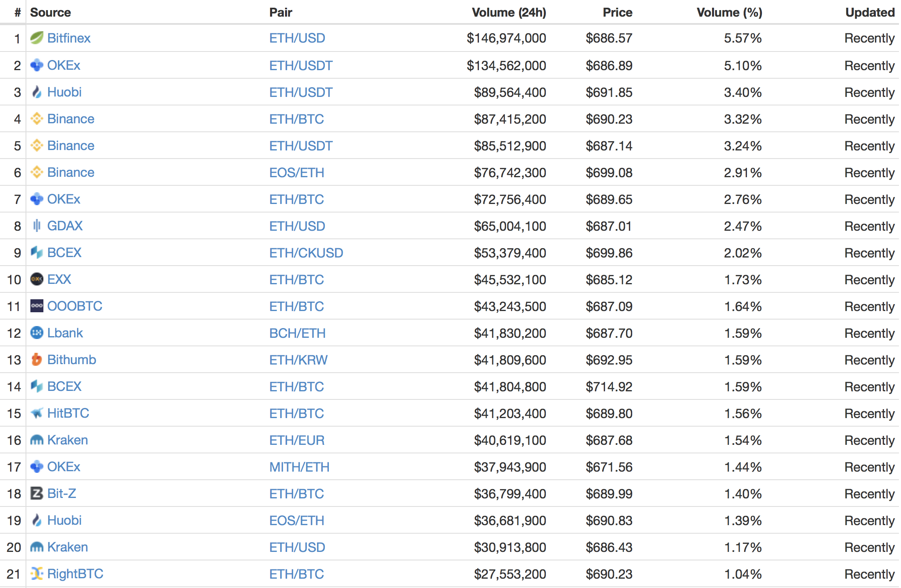Open the RightBTC exchange link
901x588 pixels.
pos(75,573)
